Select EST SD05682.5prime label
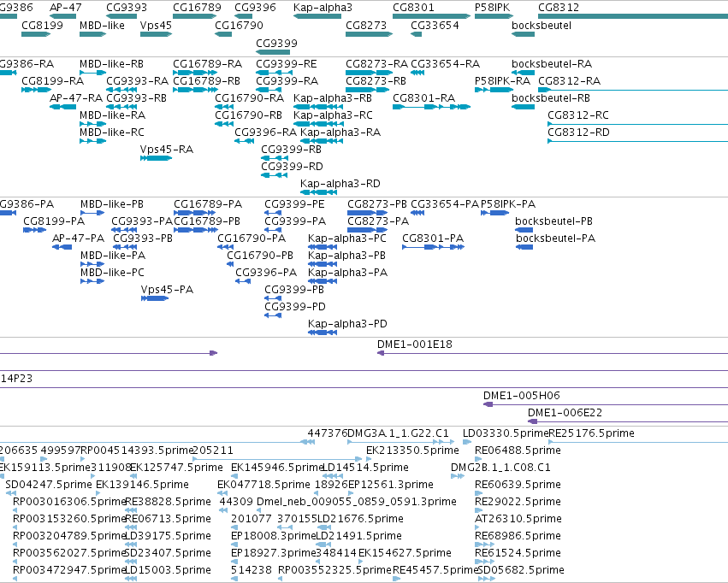The height and width of the screenshot is (583, 728). point(521,569)
